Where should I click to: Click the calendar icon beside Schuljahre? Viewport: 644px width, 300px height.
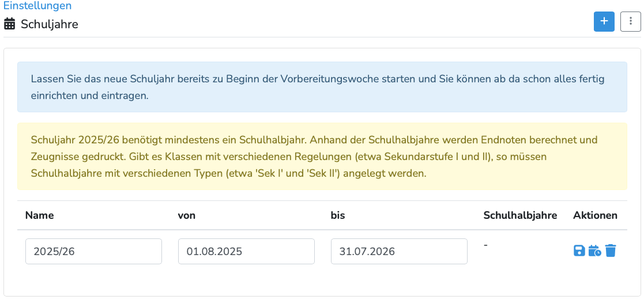9,24
